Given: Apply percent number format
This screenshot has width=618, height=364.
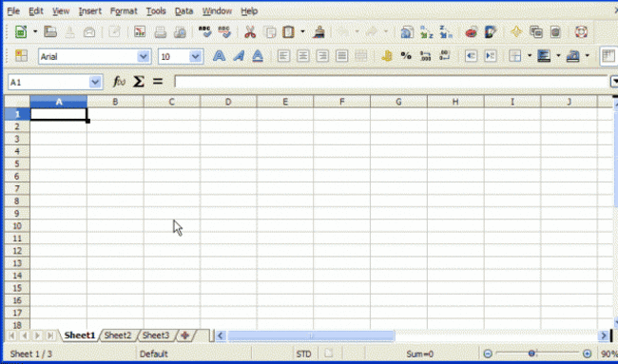Looking at the screenshot, I should 406,56.
